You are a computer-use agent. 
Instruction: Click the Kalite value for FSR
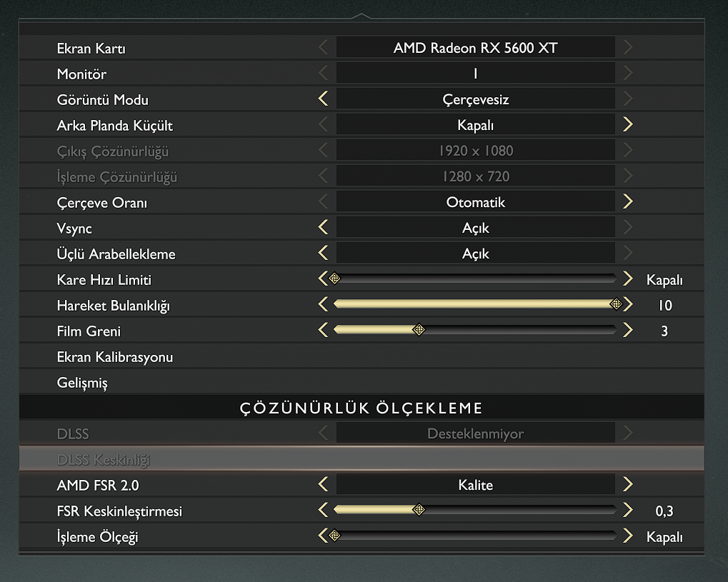coord(475,485)
